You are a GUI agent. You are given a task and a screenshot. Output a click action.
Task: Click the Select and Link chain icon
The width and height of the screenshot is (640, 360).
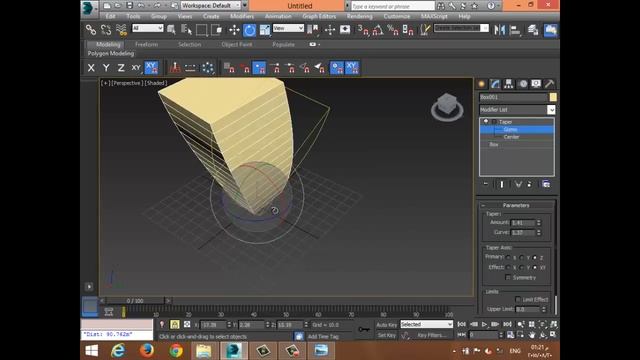click(x=91, y=30)
